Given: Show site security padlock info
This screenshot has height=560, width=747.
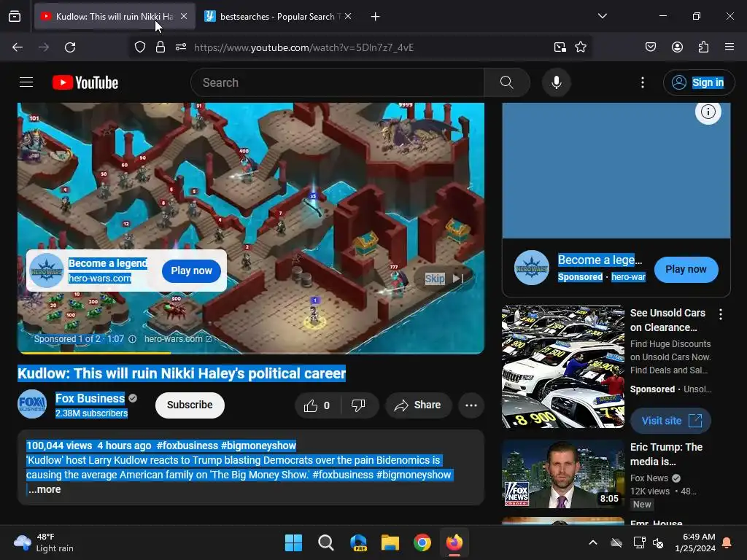Looking at the screenshot, I should click(x=160, y=47).
